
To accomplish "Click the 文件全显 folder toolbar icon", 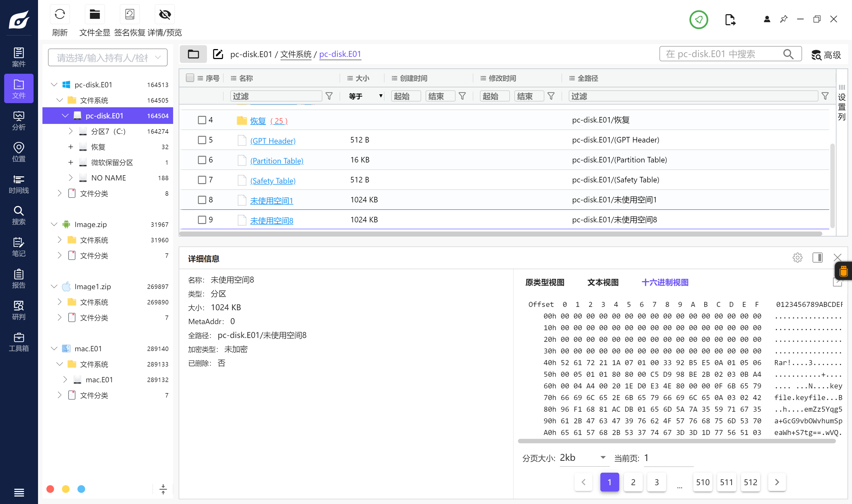I will point(95,14).
